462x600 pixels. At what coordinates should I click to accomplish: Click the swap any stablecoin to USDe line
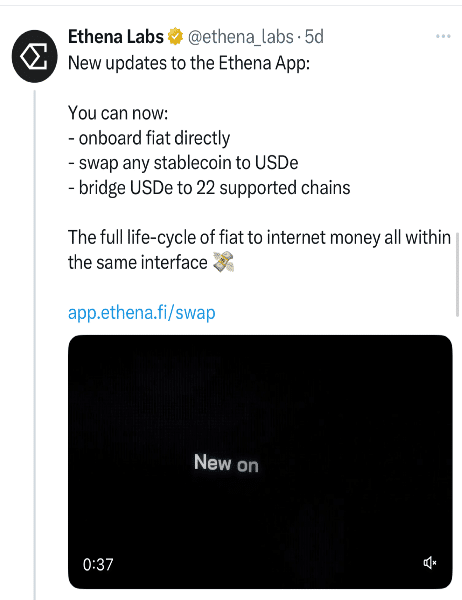pos(183,163)
